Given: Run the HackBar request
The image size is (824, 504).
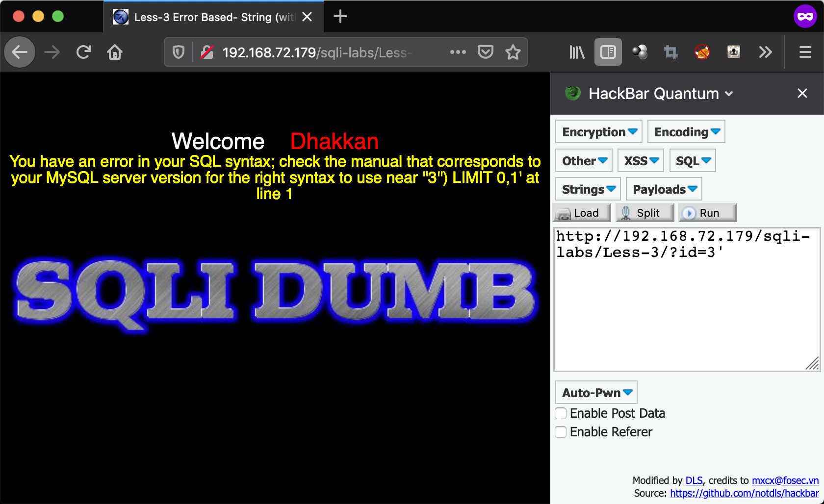Looking at the screenshot, I should point(708,213).
